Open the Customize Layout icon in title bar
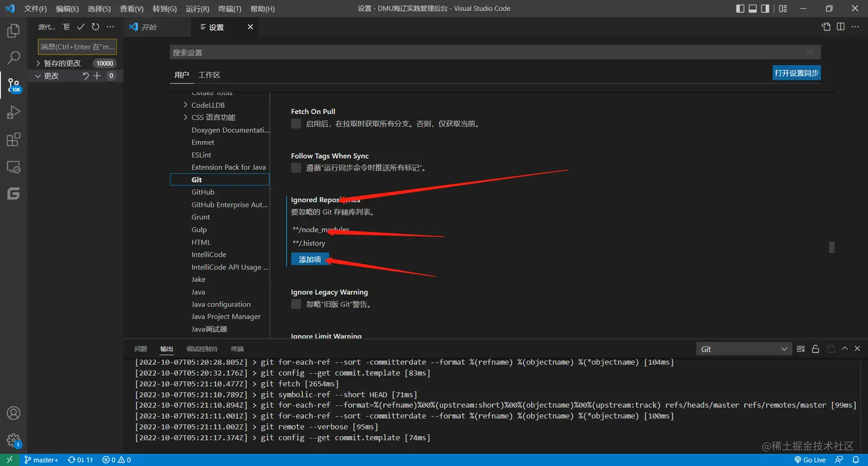868x466 pixels. 784,9
